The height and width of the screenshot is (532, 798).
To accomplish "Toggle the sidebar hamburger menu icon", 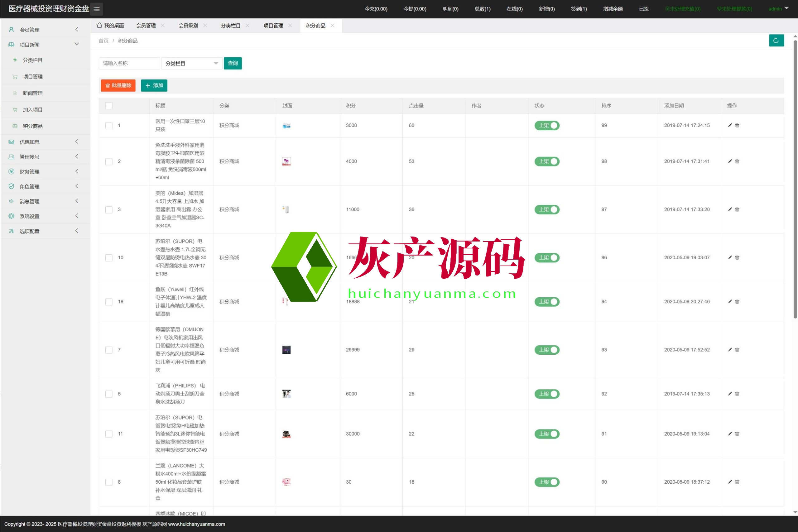I will tap(97, 9).
